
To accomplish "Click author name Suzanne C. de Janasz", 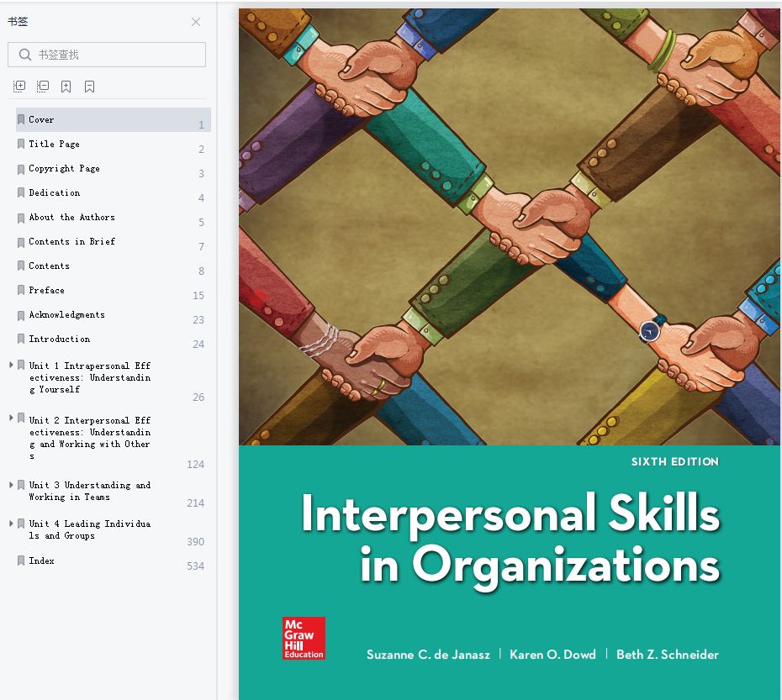I will point(428,655).
